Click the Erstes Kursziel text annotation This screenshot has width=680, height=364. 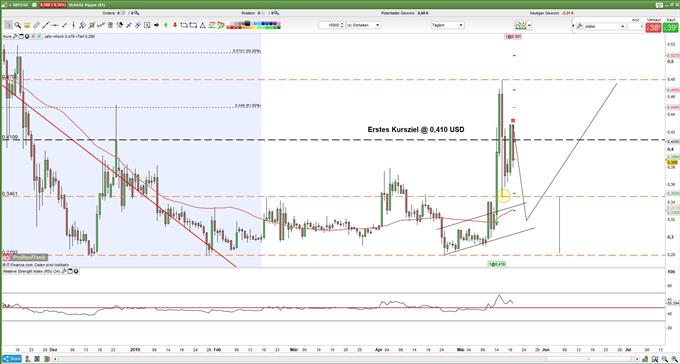click(416, 129)
